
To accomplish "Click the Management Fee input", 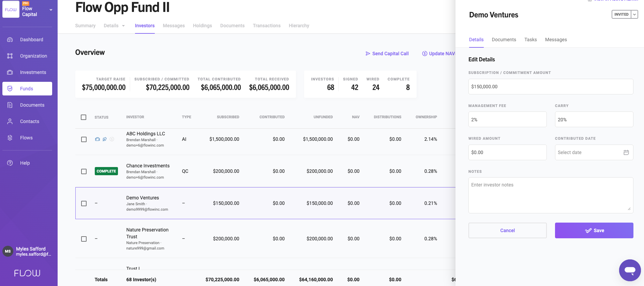I will pos(507,120).
